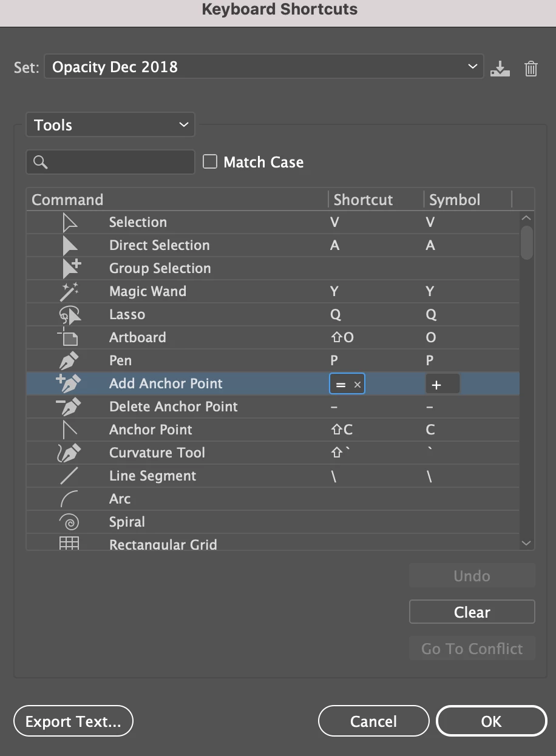Click the Cancel button

point(373,721)
